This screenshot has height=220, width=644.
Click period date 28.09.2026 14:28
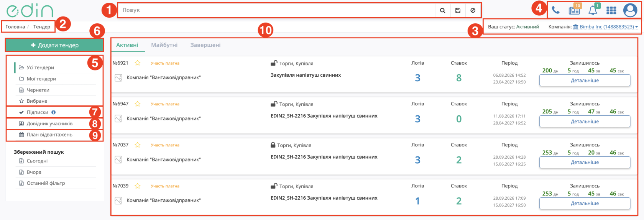509,157
